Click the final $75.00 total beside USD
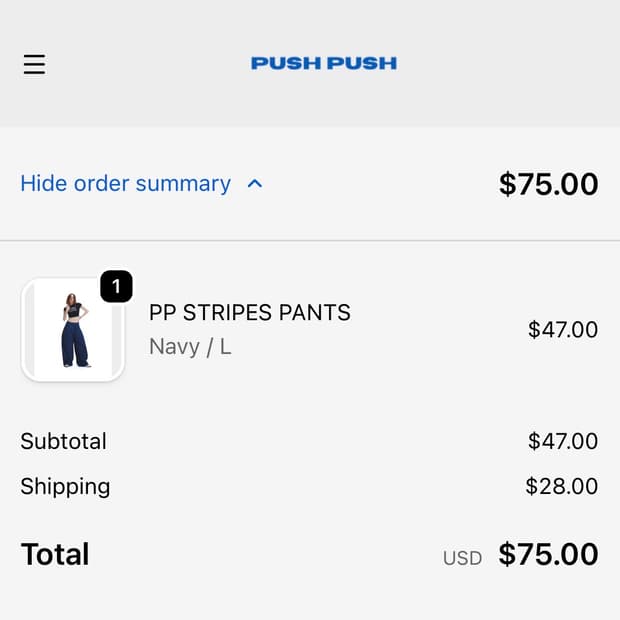Screen dimensions: 620x620 (548, 554)
